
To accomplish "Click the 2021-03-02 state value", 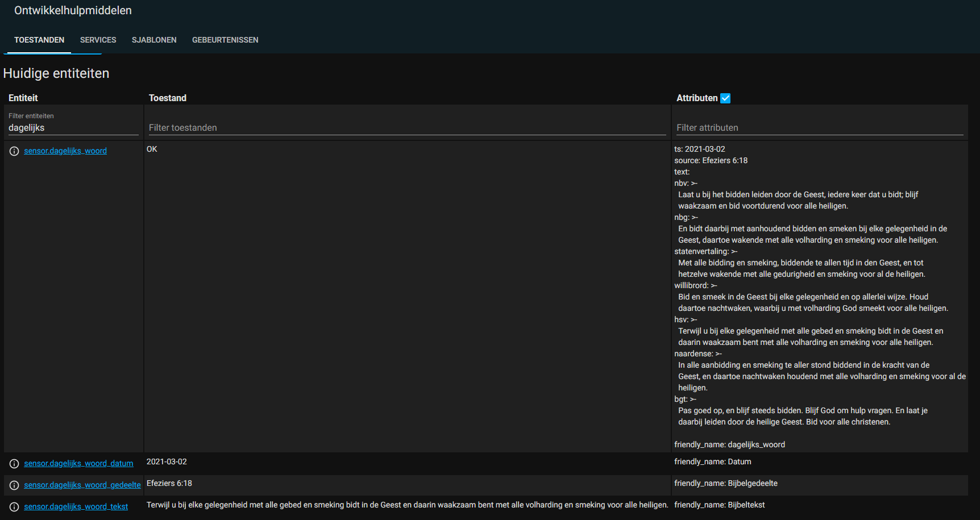I will (167, 462).
